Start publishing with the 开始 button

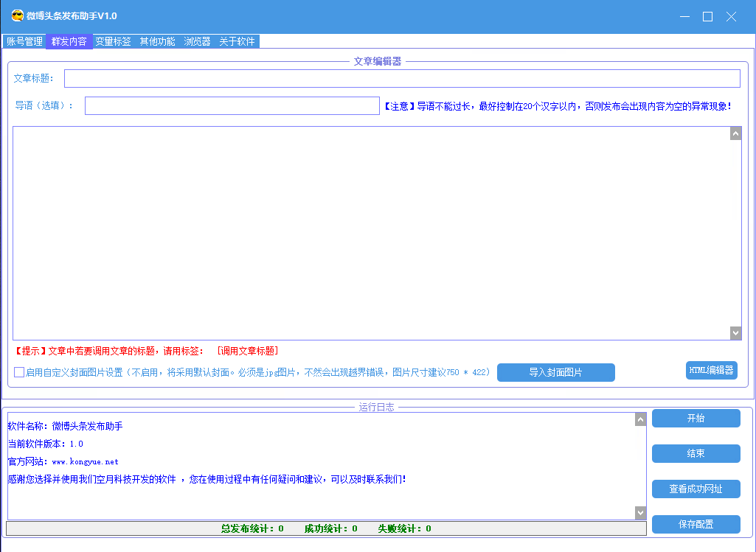pyautogui.click(x=696, y=418)
